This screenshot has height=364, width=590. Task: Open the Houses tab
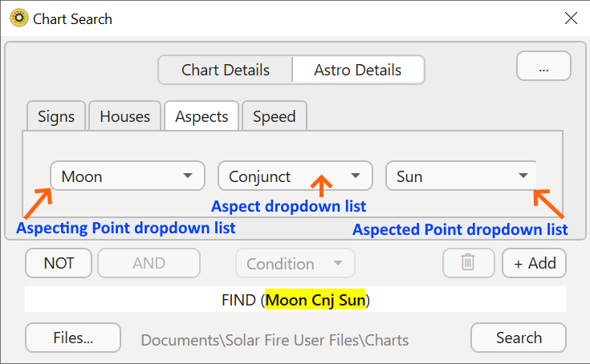pos(125,116)
